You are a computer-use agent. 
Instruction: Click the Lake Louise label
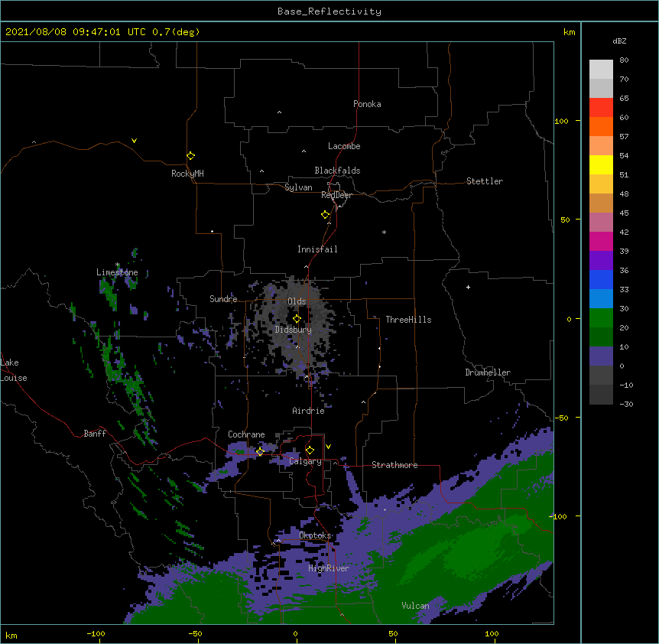(14, 370)
